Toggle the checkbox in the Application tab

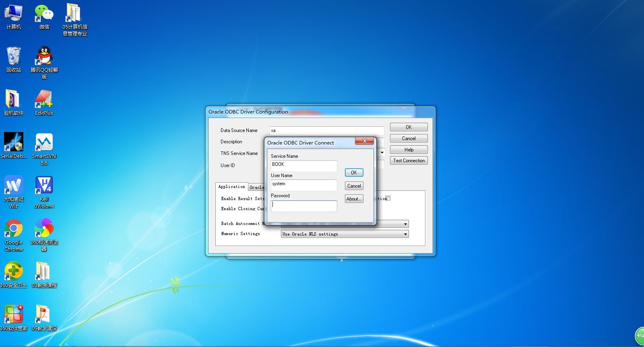[388, 198]
